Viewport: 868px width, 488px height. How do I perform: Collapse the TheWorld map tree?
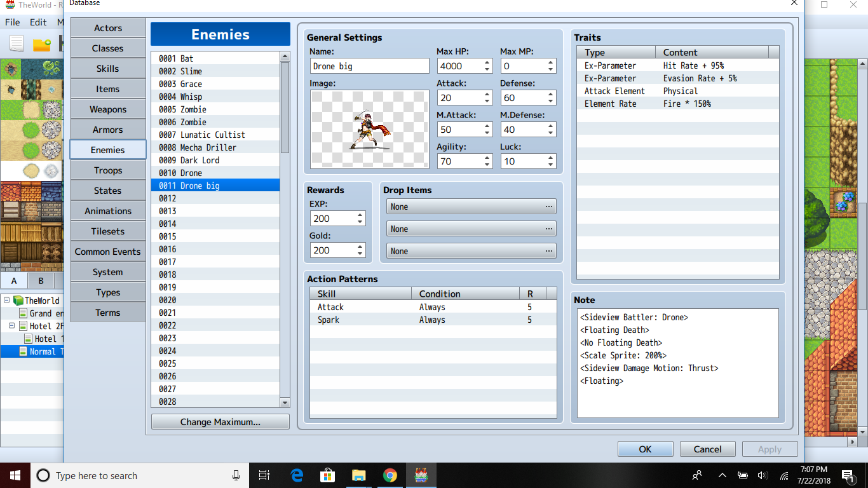pyautogui.click(x=6, y=301)
